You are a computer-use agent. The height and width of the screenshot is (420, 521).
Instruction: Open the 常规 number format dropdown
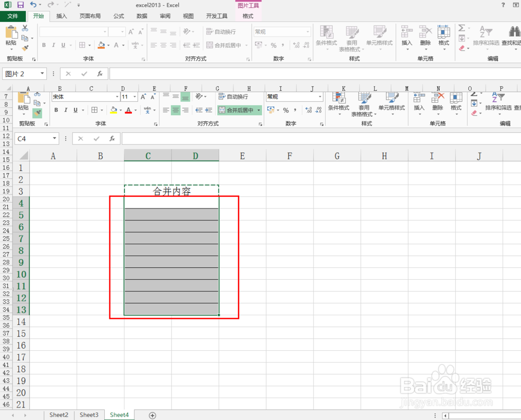coord(319,96)
